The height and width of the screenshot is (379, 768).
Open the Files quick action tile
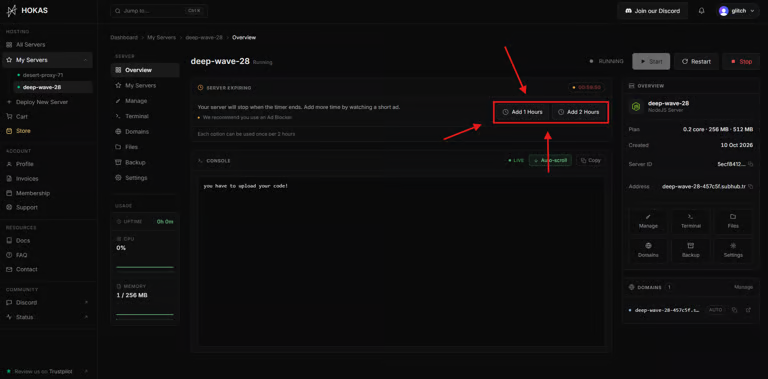tap(733, 221)
